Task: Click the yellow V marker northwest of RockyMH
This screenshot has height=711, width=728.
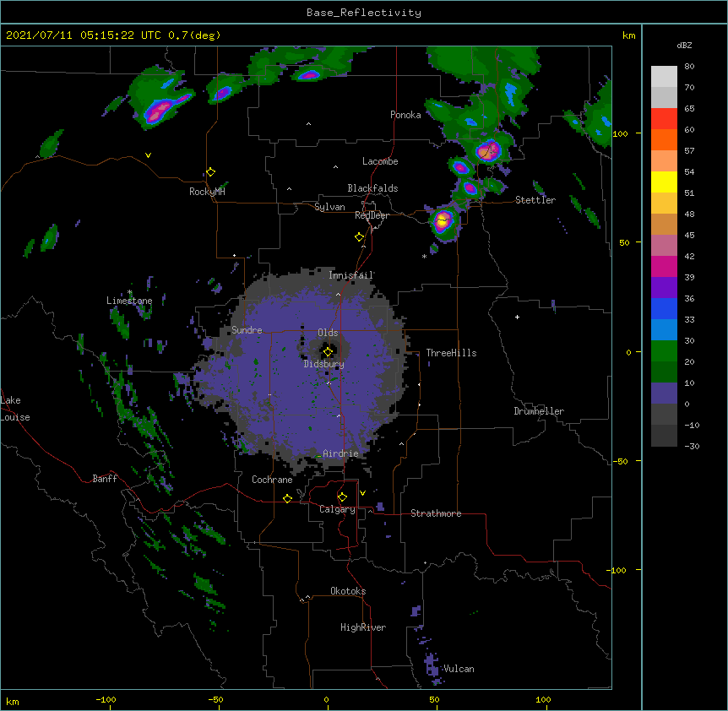Action: 148,155
